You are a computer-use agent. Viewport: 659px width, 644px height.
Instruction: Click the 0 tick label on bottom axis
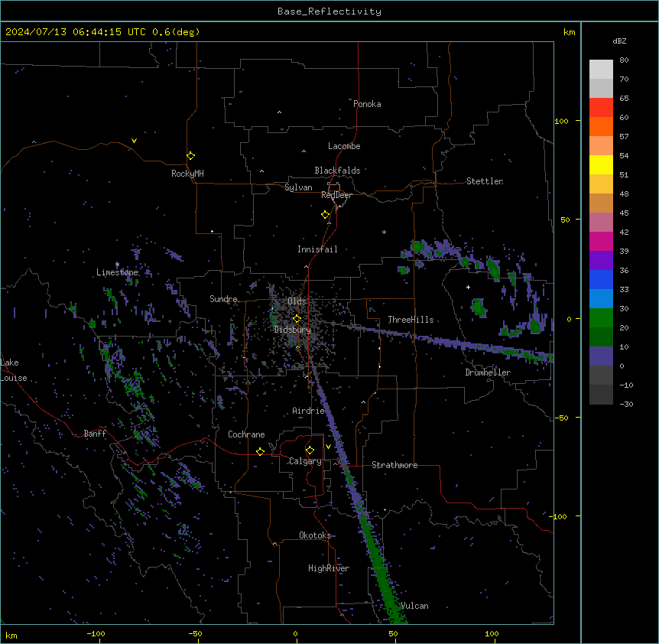click(x=295, y=633)
